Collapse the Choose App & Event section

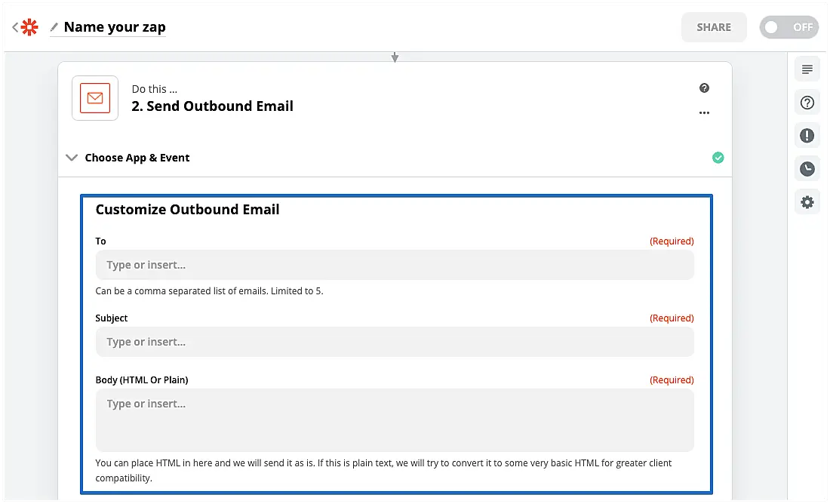[72, 158]
